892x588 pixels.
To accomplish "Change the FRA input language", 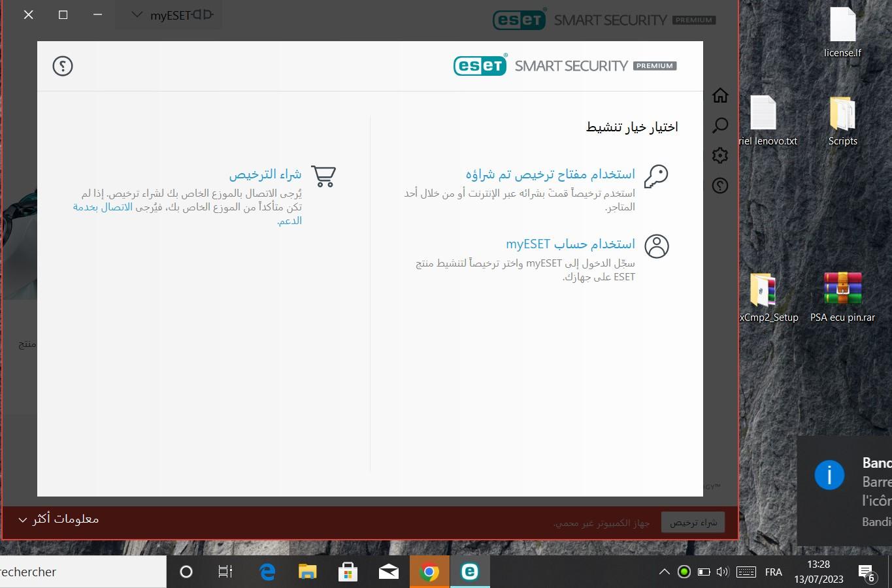I will pyautogui.click(x=774, y=572).
